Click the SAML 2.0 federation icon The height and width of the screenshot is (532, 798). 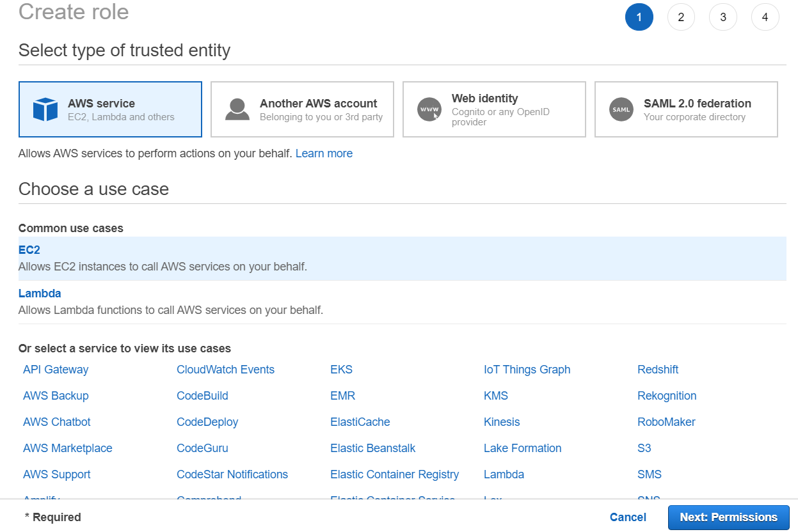point(621,109)
